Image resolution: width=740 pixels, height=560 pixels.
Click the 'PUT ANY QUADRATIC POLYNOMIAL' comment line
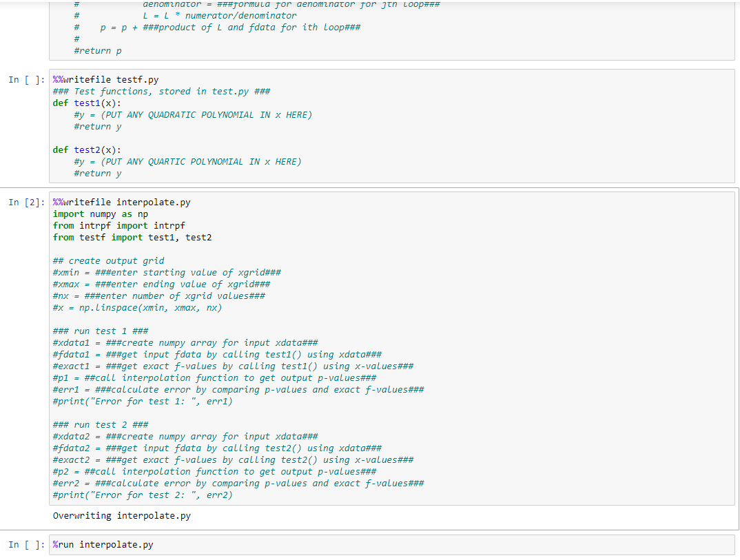point(193,115)
